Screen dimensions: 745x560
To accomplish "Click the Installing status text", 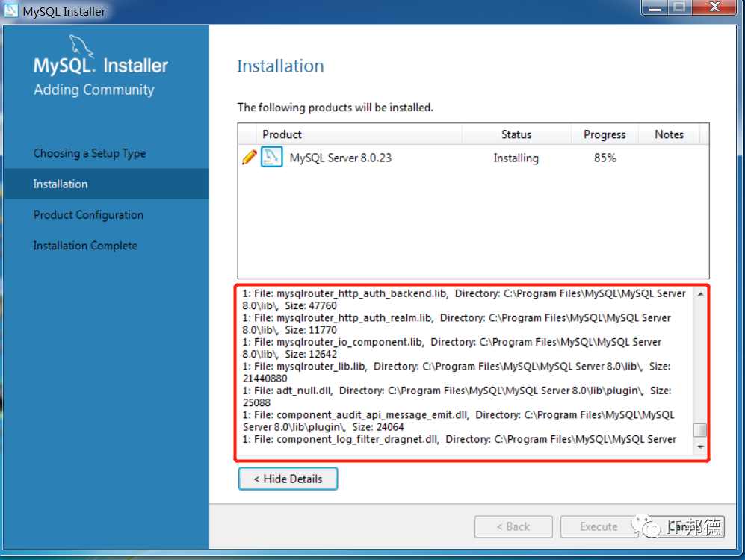I will tap(516, 158).
